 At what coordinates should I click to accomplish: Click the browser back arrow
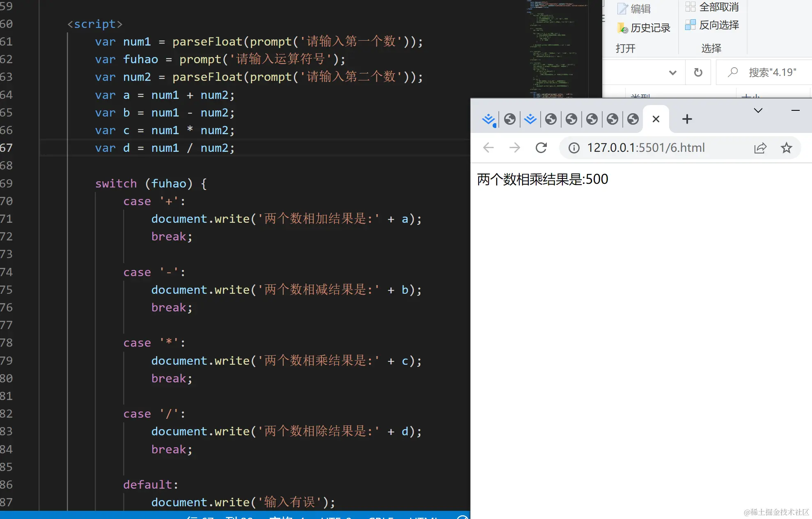tap(488, 148)
